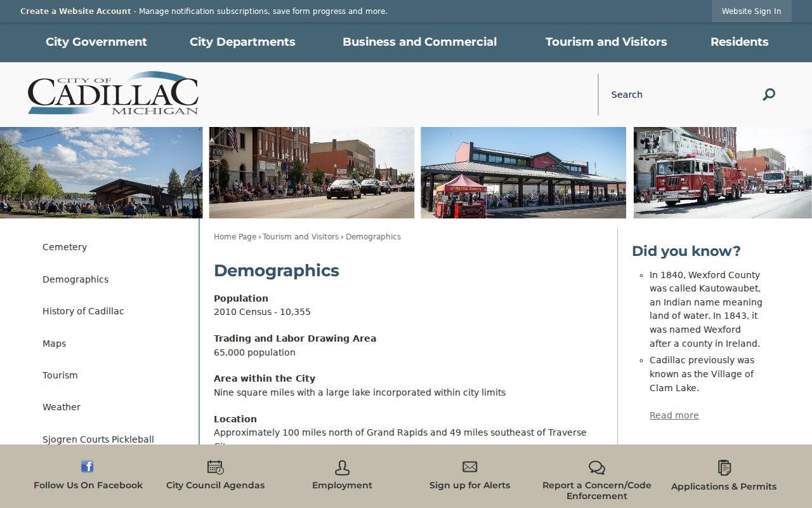Click the Employment person icon
The height and width of the screenshot is (508, 812).
click(x=342, y=467)
